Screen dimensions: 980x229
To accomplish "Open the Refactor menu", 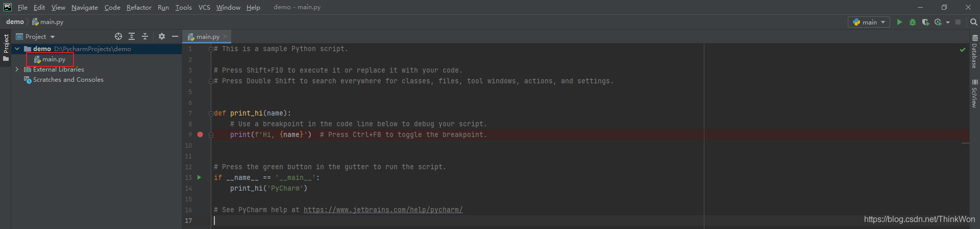I will [x=139, y=7].
